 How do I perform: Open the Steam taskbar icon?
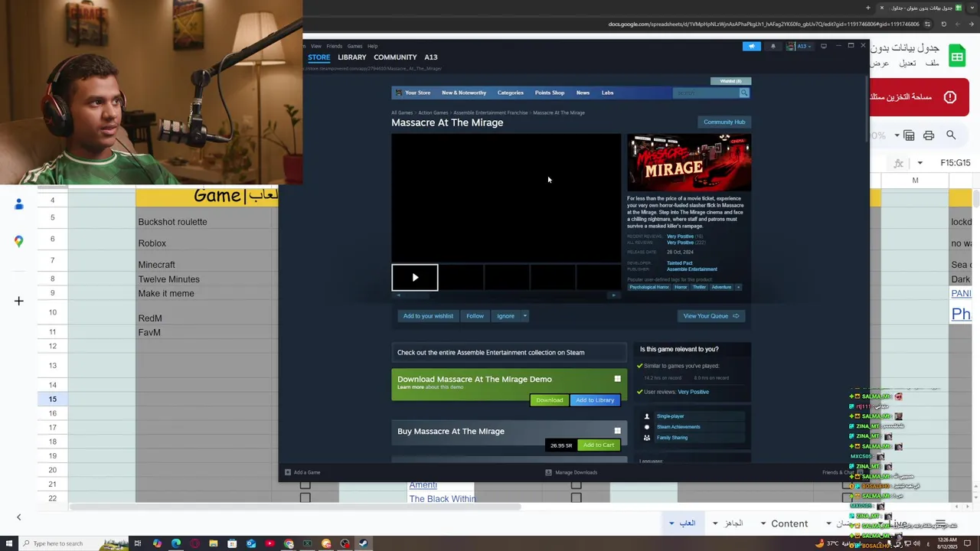point(364,543)
